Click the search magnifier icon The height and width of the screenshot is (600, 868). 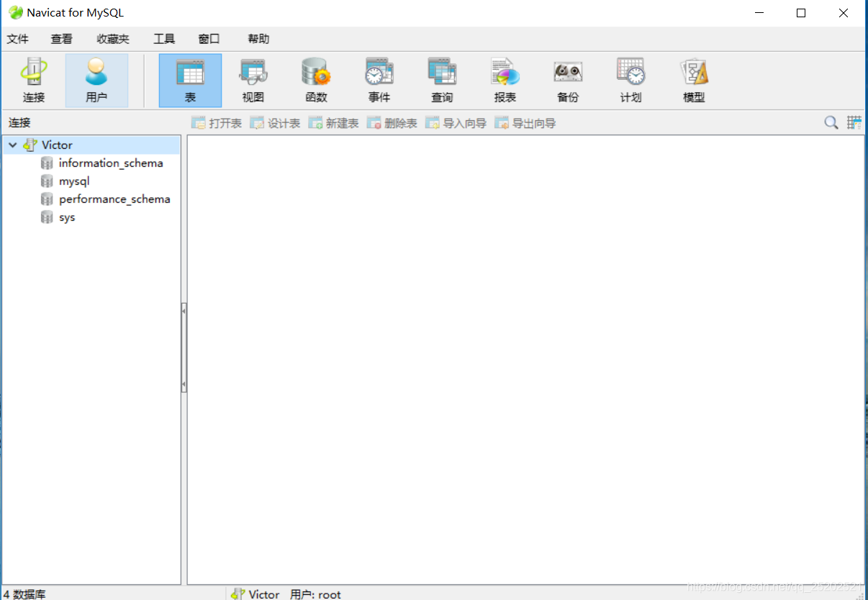pos(831,123)
